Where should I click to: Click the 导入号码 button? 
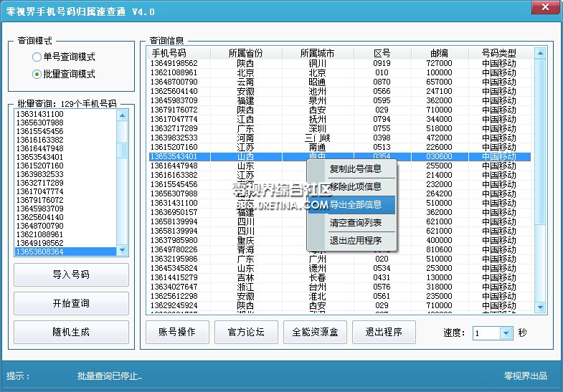click(71, 274)
